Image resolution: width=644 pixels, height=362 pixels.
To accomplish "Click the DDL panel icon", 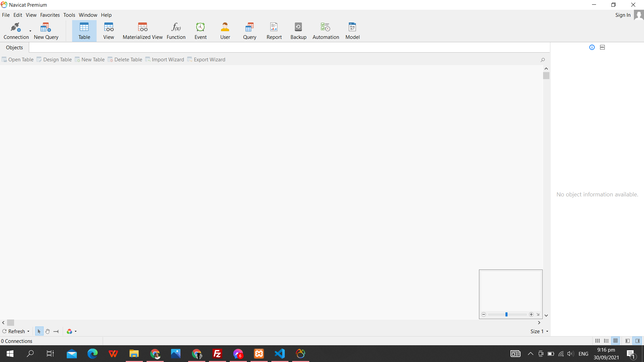I will tap(602, 47).
